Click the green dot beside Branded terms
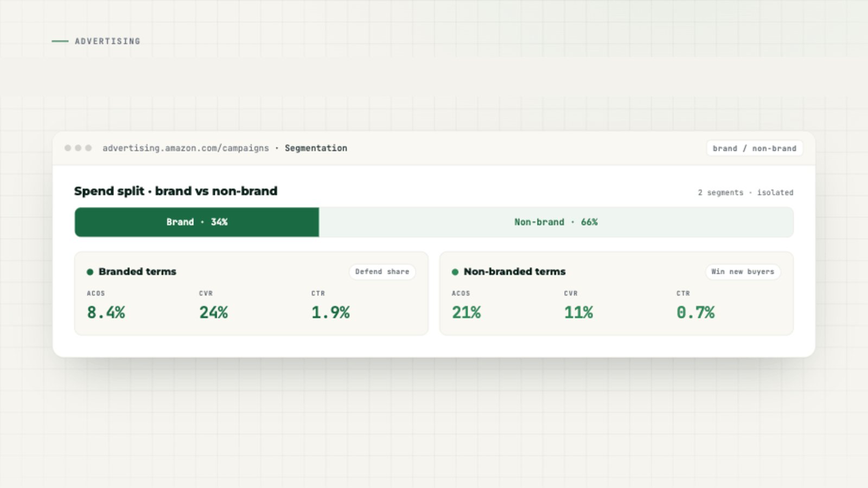The height and width of the screenshot is (488, 868). (90, 272)
